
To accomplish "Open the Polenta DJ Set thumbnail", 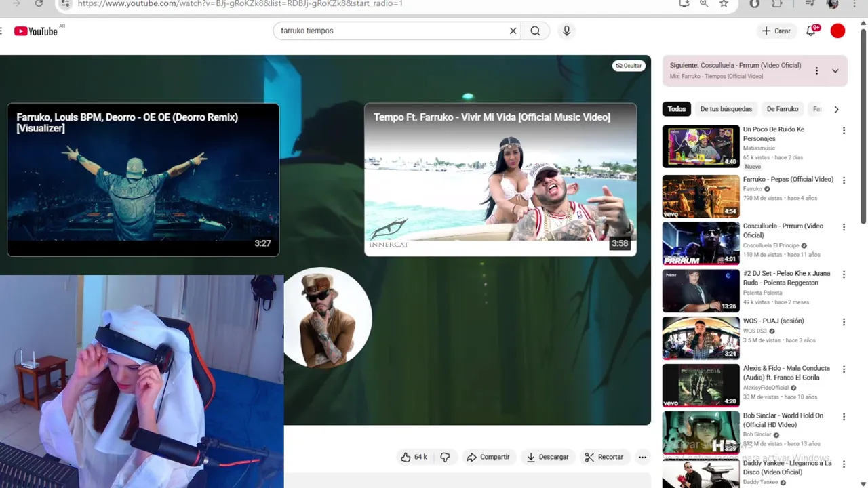I will 701,291.
